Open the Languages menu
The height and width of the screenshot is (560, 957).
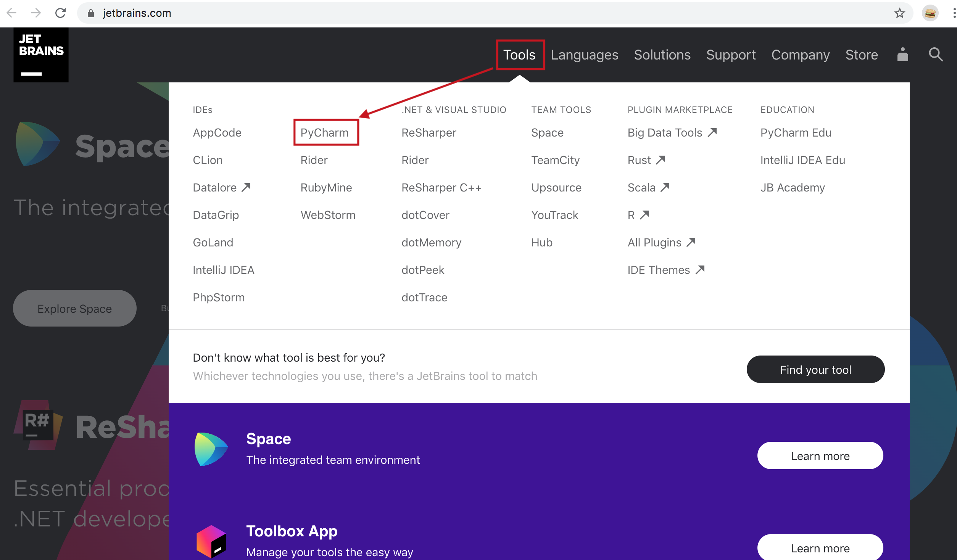pyautogui.click(x=584, y=55)
